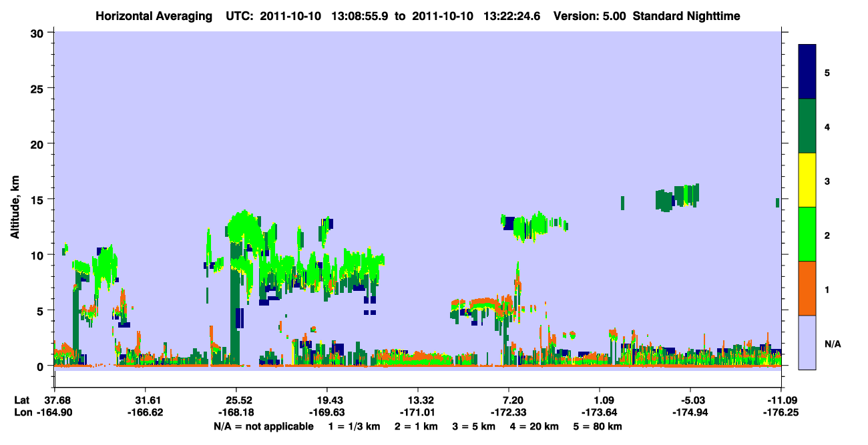Click longitude value -169.63
The width and height of the screenshot is (868, 445).
(x=327, y=412)
